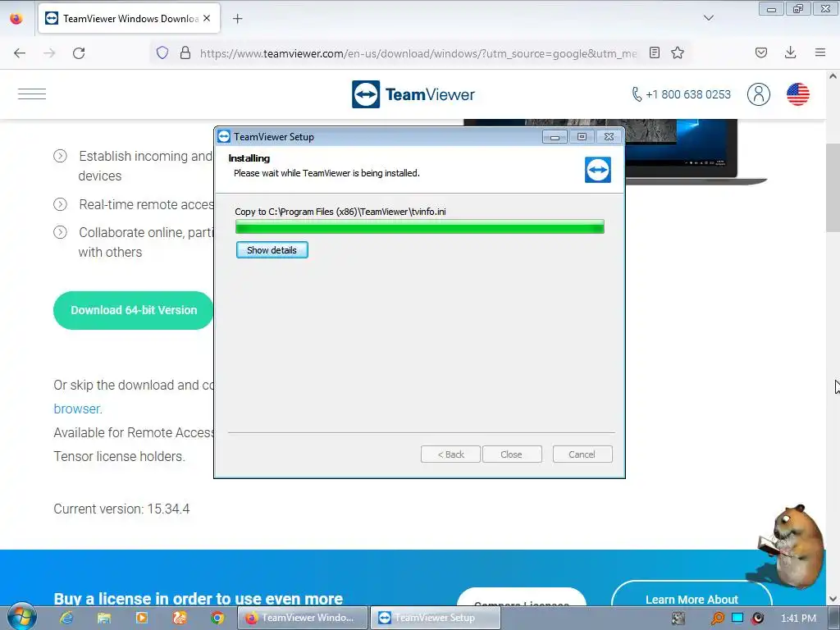Image resolution: width=840 pixels, height=630 pixels.
Task: Open the Pocket save icon
Action: (x=760, y=52)
